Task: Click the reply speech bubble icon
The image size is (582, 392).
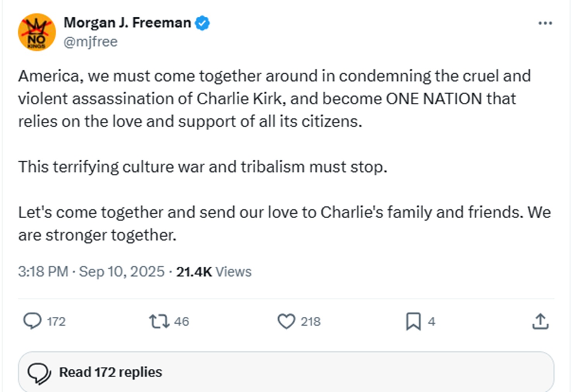Action: tap(33, 321)
